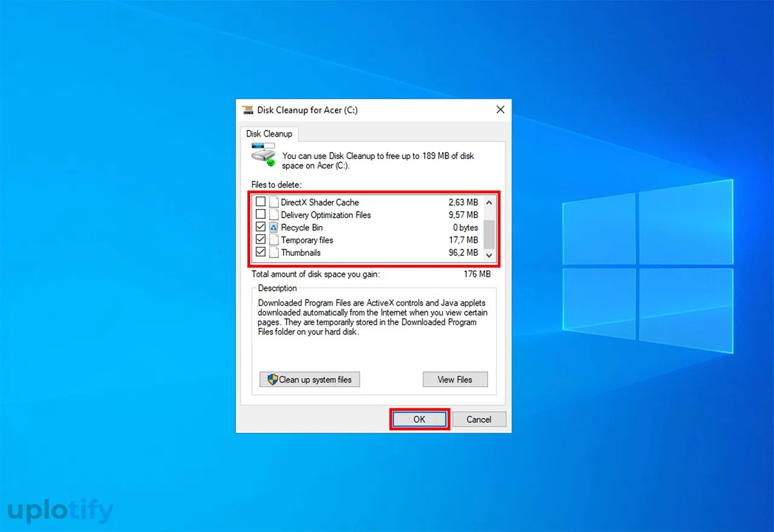Check the Delivery Optimization Files checkbox

[261, 215]
